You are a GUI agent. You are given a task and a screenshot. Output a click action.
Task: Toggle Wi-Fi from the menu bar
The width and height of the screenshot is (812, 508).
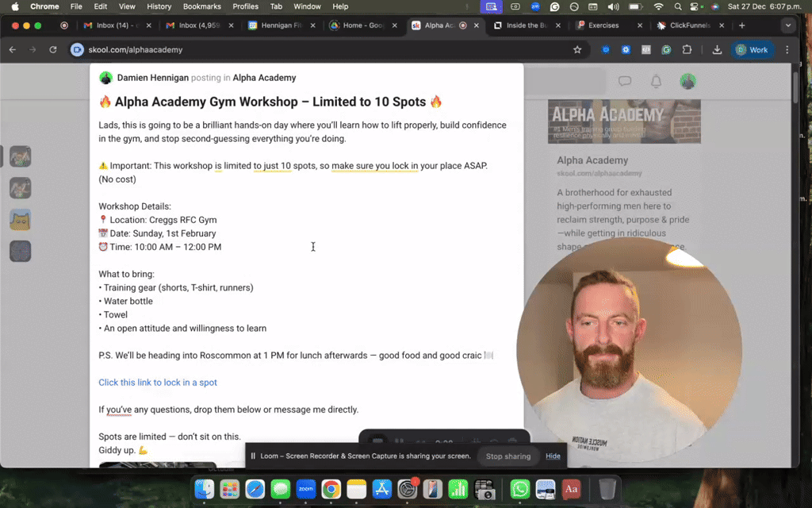[658, 6]
